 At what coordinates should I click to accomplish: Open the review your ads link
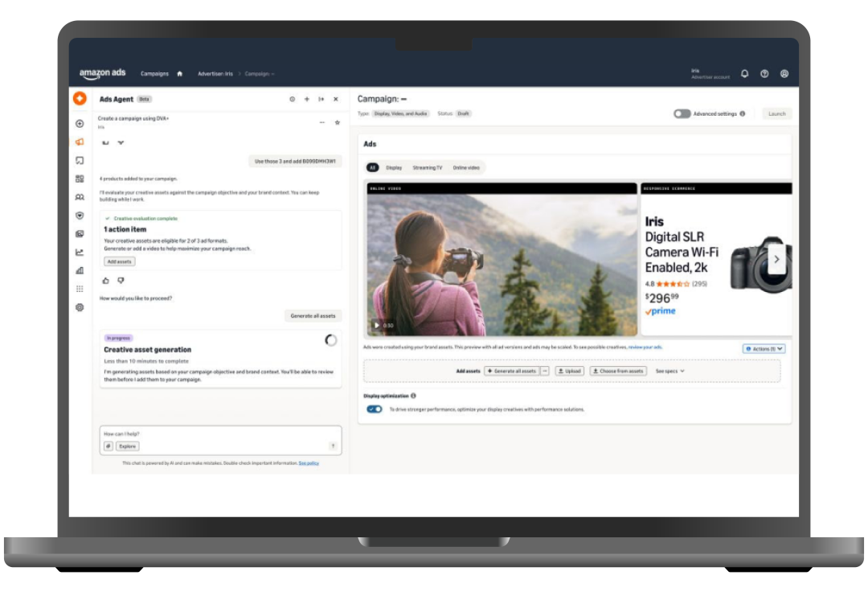(x=645, y=347)
